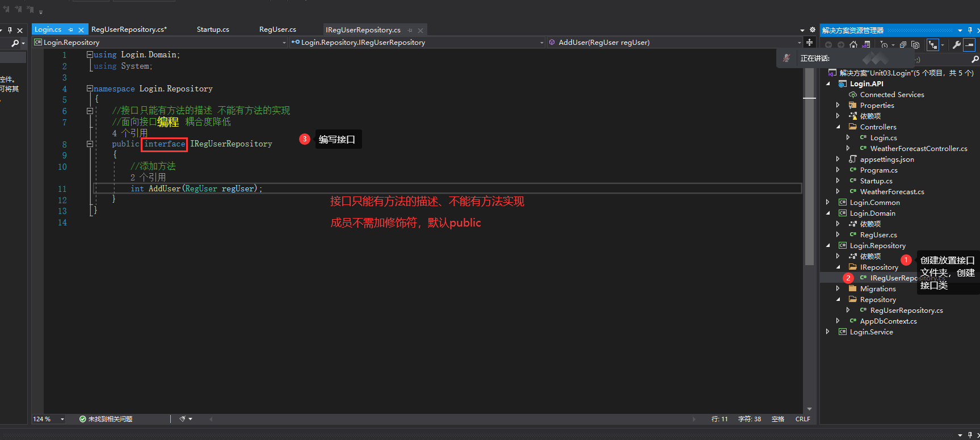Click the editor settings gear icon above the code

[x=813, y=30]
